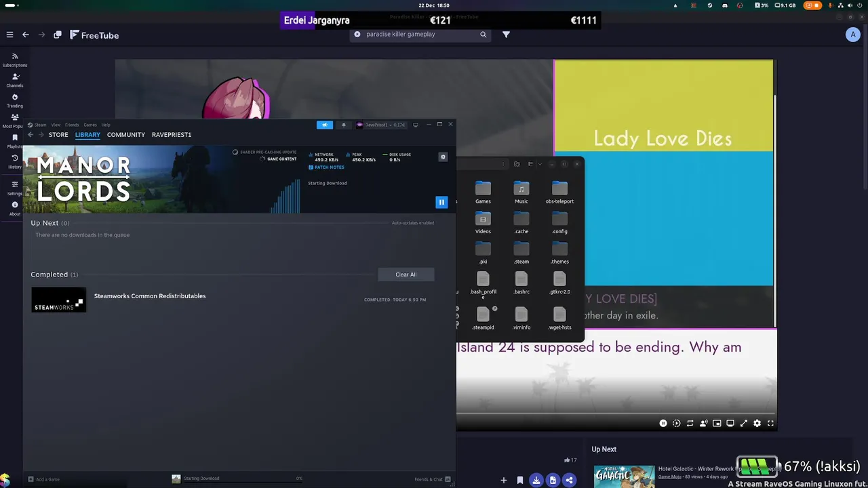Pause the video player
Screen dimensions: 868x488
(663, 424)
